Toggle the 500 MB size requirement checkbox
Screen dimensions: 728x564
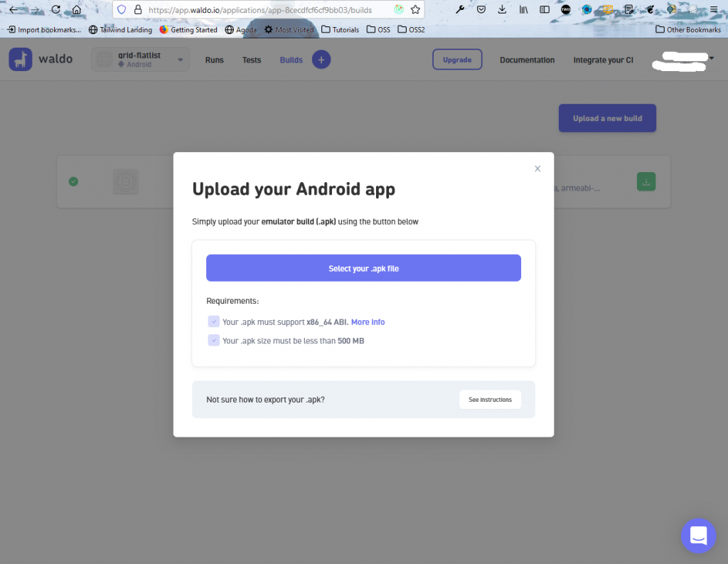pos(213,341)
